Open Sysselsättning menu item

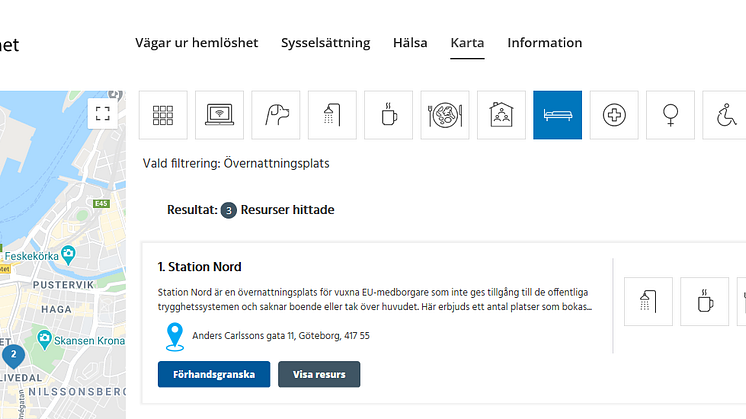[x=325, y=43]
